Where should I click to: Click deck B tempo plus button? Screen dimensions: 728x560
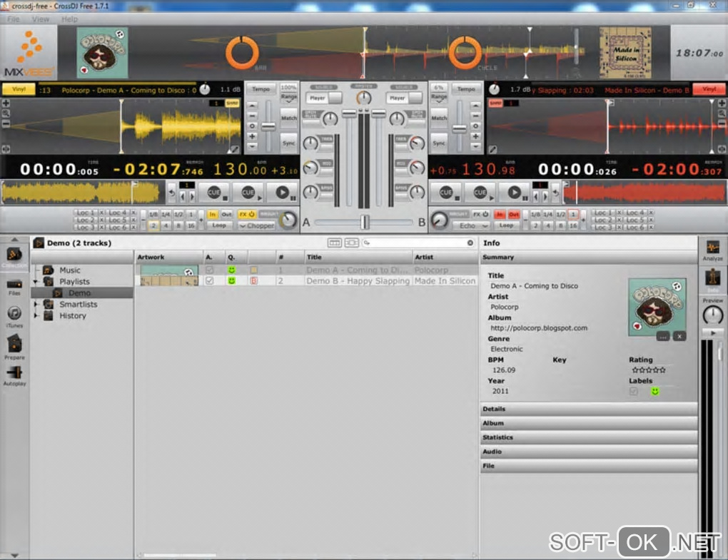[x=475, y=136]
